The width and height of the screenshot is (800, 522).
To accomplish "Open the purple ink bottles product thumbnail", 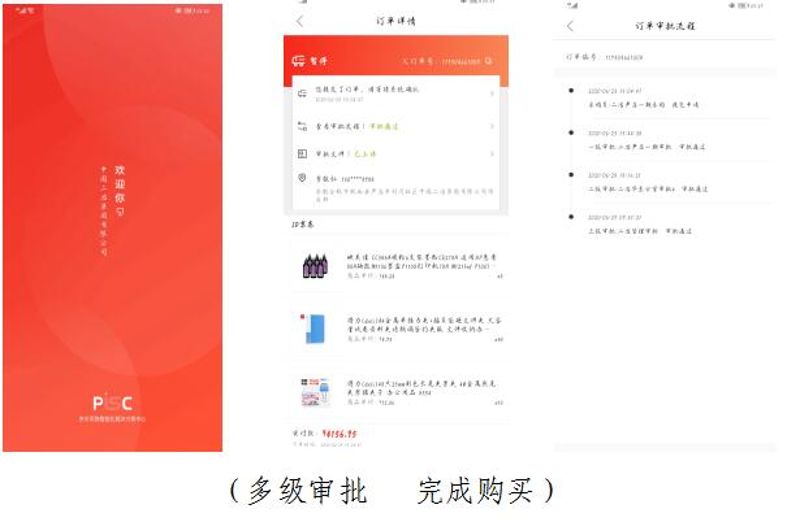I will click(316, 265).
